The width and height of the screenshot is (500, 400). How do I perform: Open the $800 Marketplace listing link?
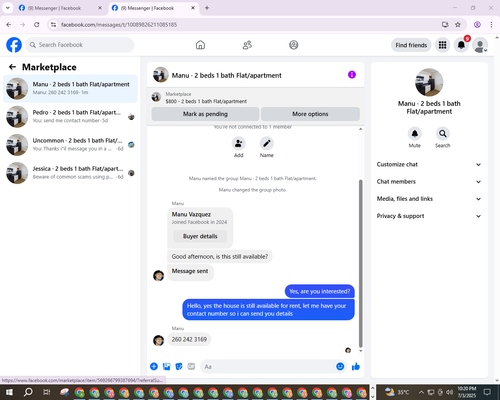tap(206, 101)
